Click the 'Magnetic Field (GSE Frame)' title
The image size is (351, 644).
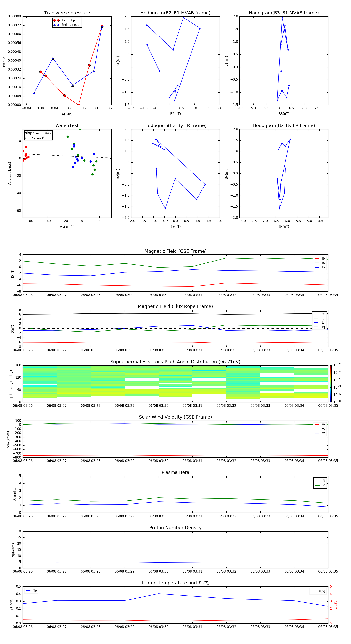(175, 251)
